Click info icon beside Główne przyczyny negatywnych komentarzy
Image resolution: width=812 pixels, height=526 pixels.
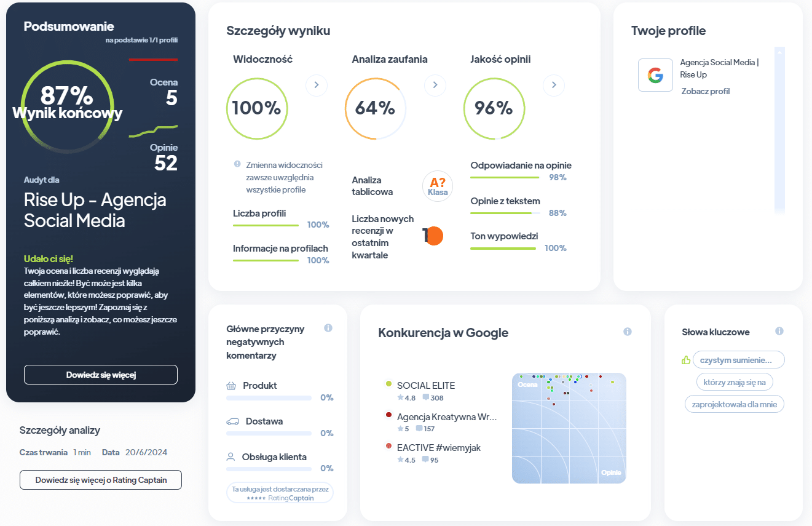coord(328,328)
